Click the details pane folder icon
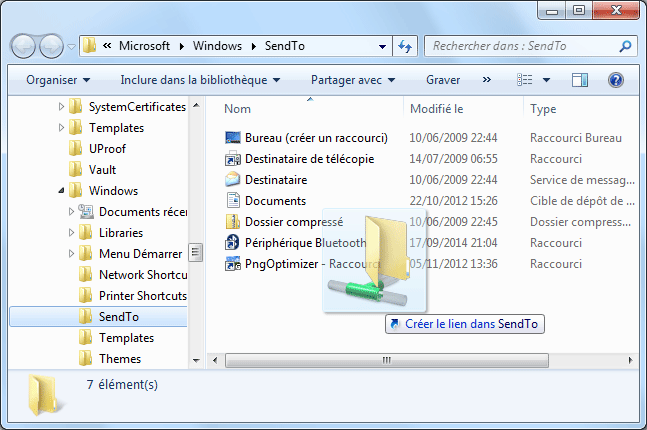Image resolution: width=647 pixels, height=430 pixels. click(x=44, y=395)
